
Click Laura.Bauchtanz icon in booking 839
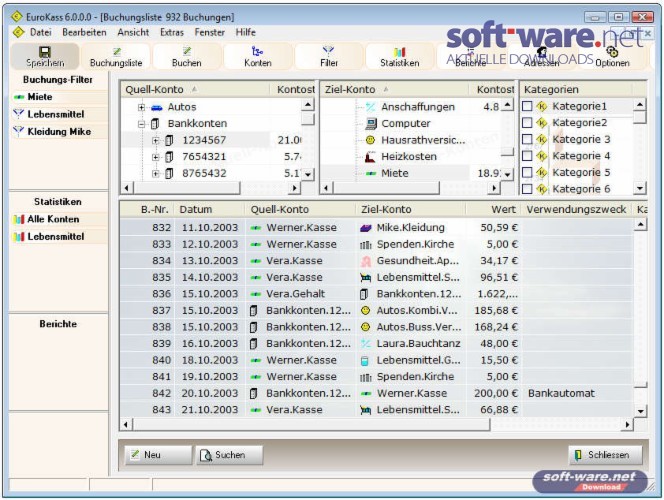pos(365,344)
